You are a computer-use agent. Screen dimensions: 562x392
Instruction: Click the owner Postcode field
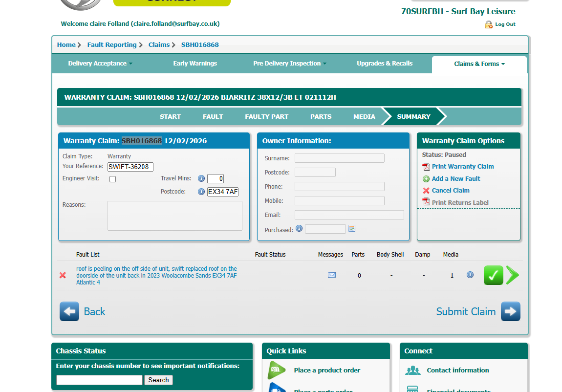pyautogui.click(x=315, y=173)
